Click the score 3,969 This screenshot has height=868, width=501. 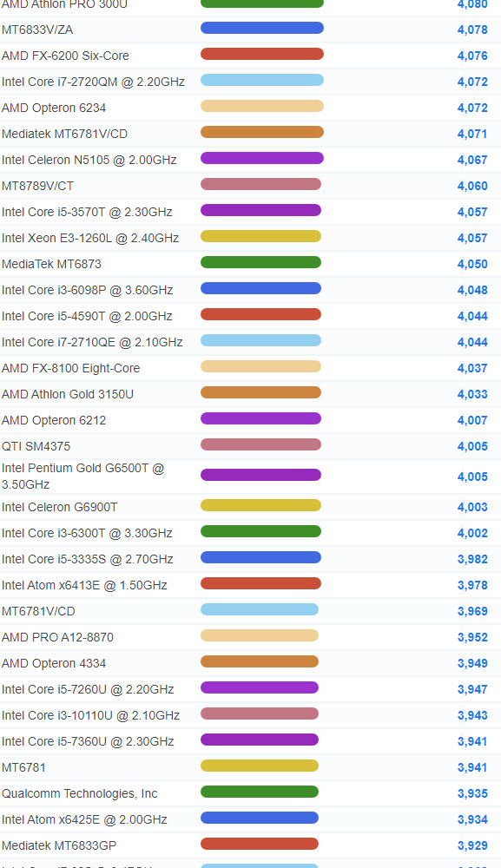pos(472,611)
